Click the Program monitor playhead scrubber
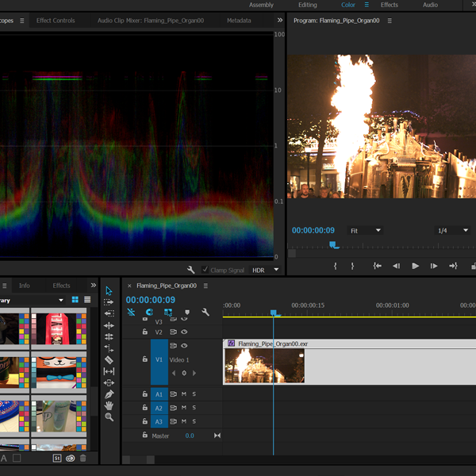The width and height of the screenshot is (476, 476). point(333,245)
